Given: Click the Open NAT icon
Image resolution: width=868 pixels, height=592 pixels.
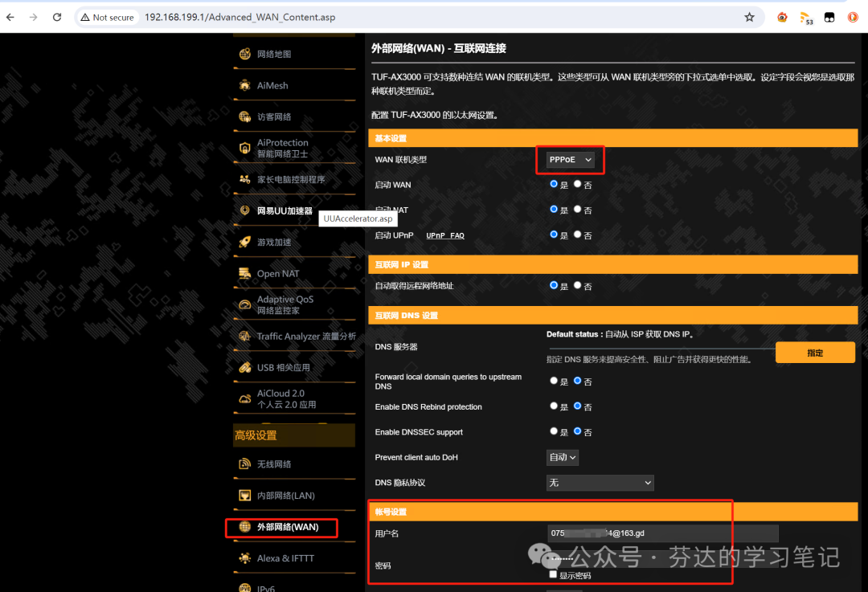Looking at the screenshot, I should point(244,273).
